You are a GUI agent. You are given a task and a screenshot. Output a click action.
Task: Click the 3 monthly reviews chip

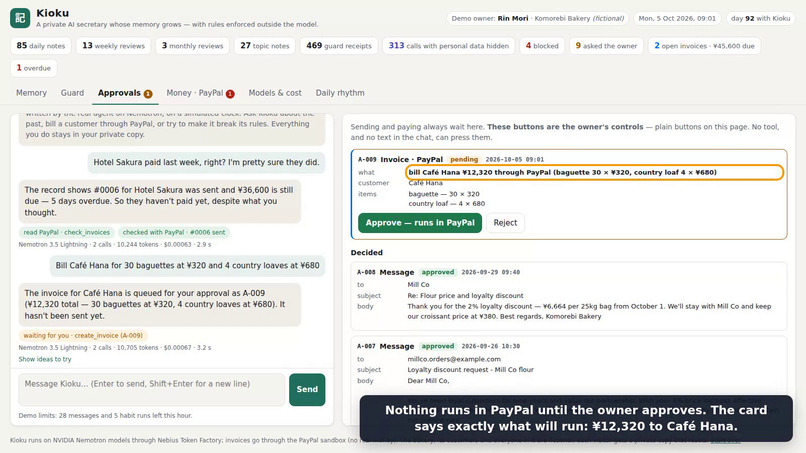click(192, 46)
